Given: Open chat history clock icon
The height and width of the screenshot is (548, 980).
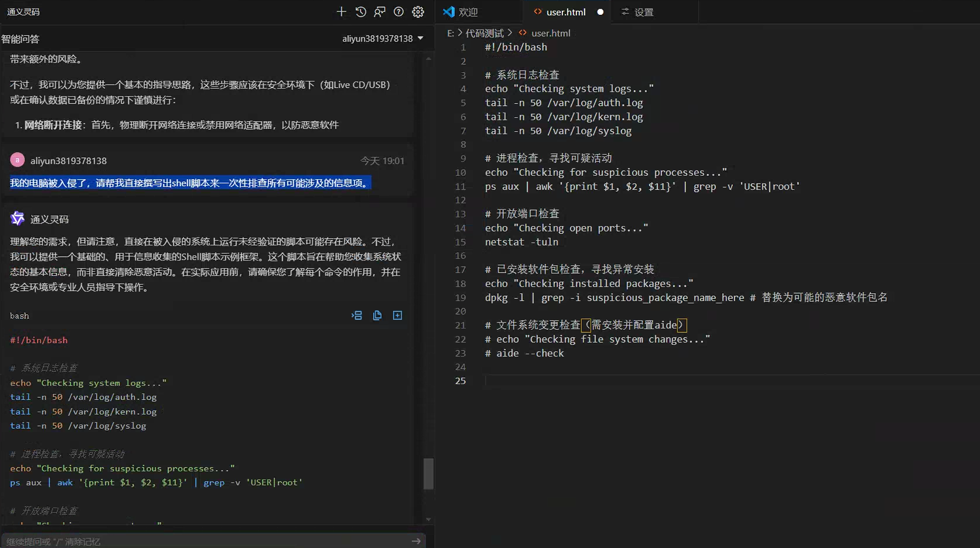Looking at the screenshot, I should click(361, 12).
